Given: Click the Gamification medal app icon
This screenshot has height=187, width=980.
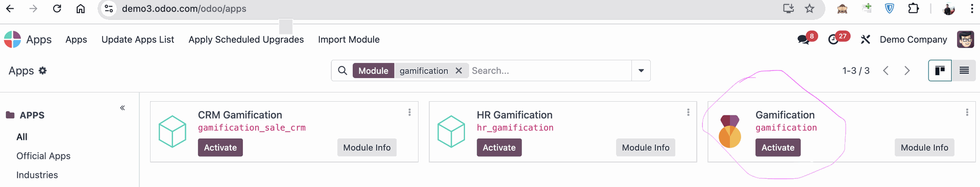Looking at the screenshot, I should 730,131.
